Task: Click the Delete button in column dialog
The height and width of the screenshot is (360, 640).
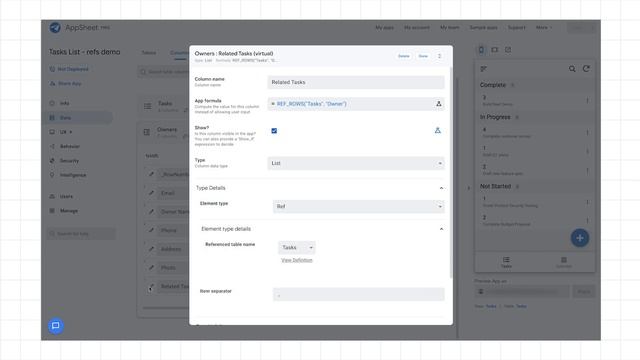Action: pyautogui.click(x=403, y=56)
